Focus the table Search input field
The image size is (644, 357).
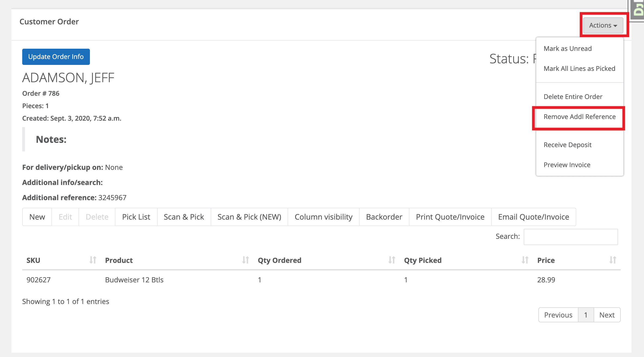tap(571, 237)
